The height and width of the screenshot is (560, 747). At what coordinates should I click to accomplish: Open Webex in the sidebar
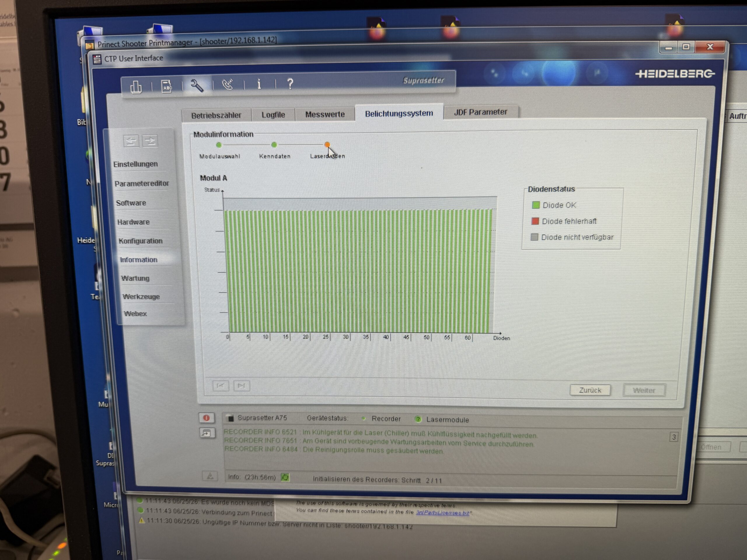pyautogui.click(x=135, y=313)
